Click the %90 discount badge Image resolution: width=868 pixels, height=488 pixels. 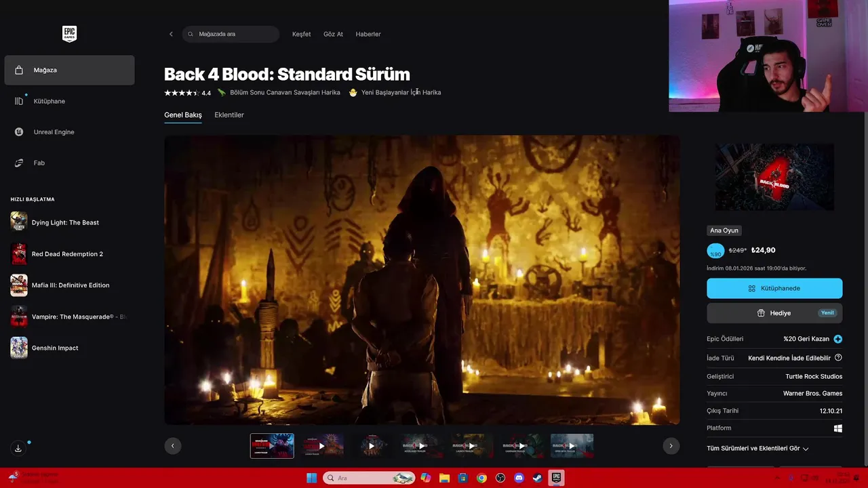(x=715, y=251)
